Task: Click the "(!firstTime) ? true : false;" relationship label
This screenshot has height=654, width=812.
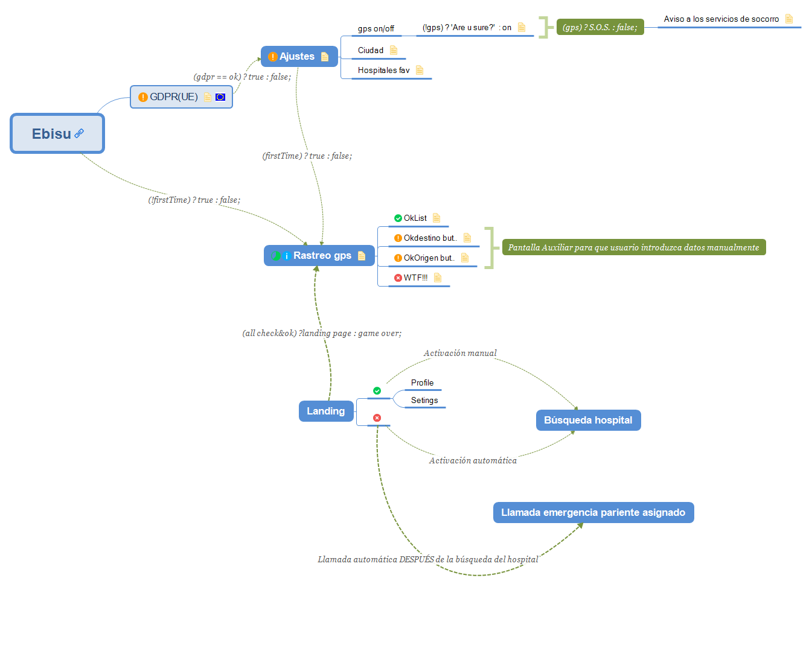Action: click(x=194, y=200)
